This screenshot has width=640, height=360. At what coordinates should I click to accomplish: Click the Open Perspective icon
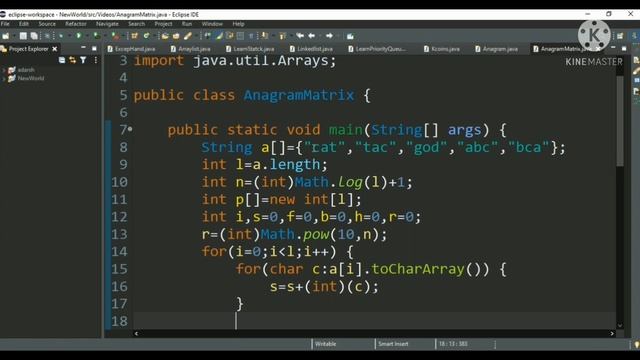click(x=620, y=36)
